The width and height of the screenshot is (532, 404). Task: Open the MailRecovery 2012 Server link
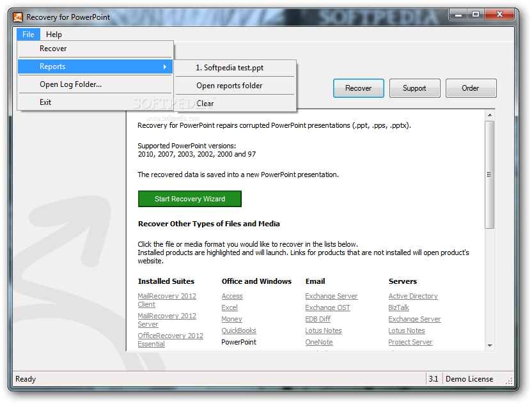[x=167, y=320]
